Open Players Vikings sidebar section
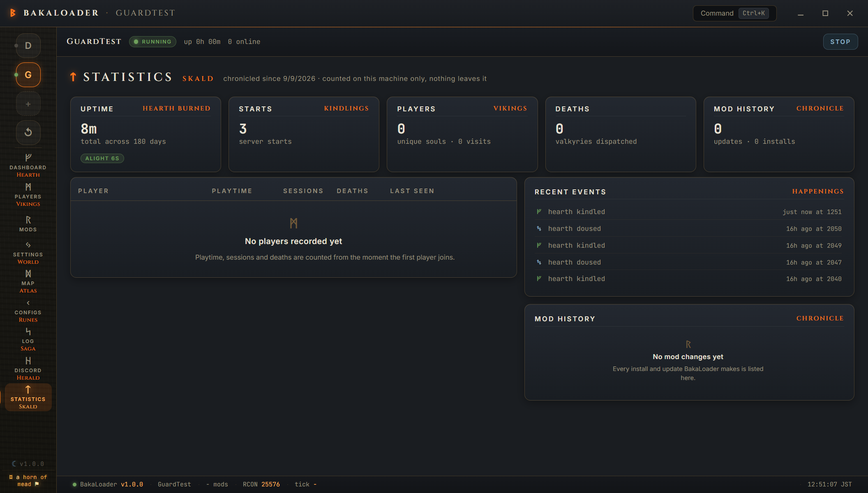This screenshot has width=868, height=493. [x=28, y=195]
